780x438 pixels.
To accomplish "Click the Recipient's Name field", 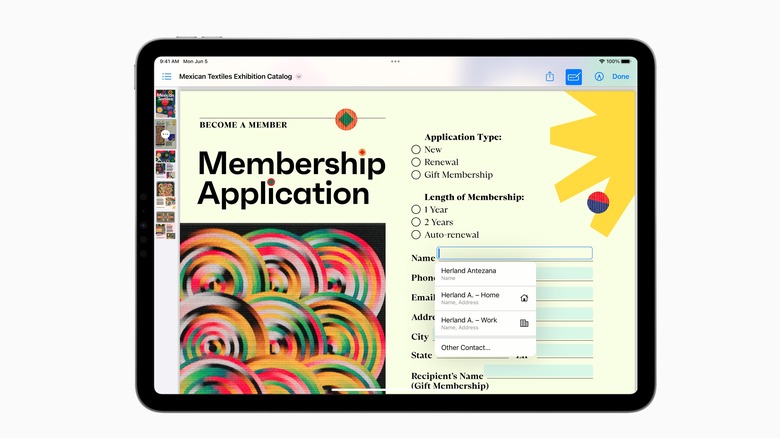I will pos(538,371).
